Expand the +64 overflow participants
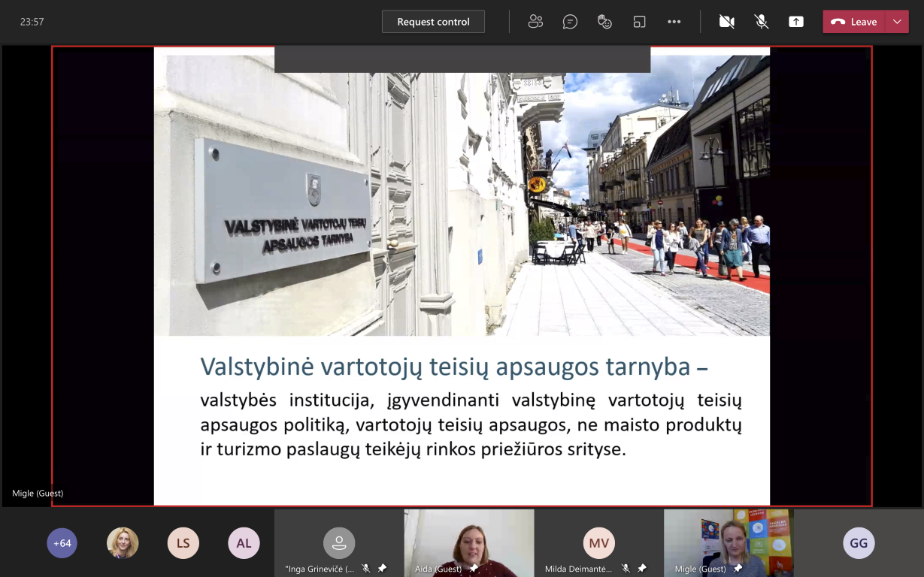 click(x=62, y=543)
